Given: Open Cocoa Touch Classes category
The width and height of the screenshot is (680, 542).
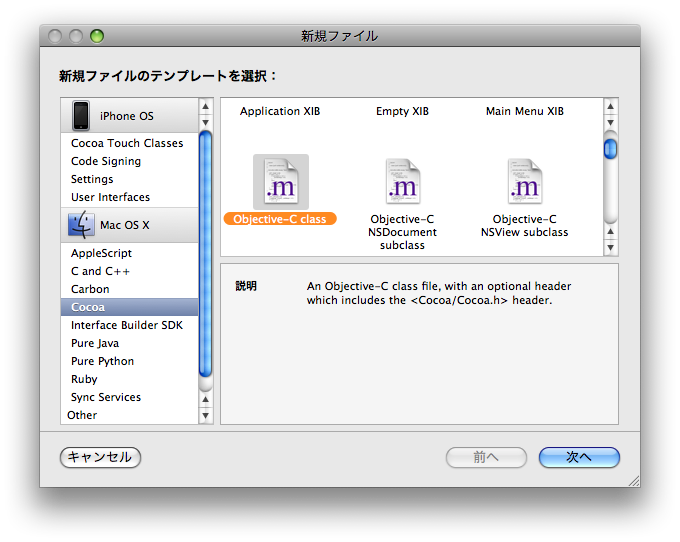Looking at the screenshot, I should click(x=130, y=143).
